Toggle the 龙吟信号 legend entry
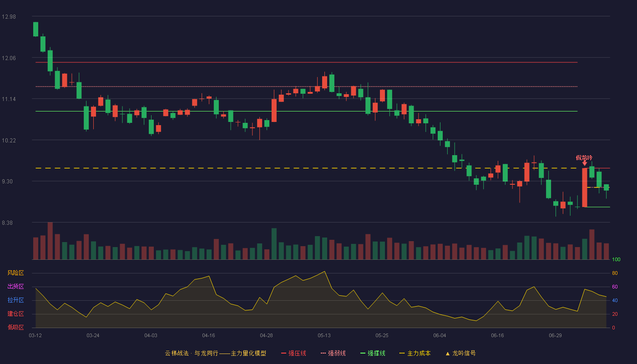637x364 pixels. [x=460, y=353]
